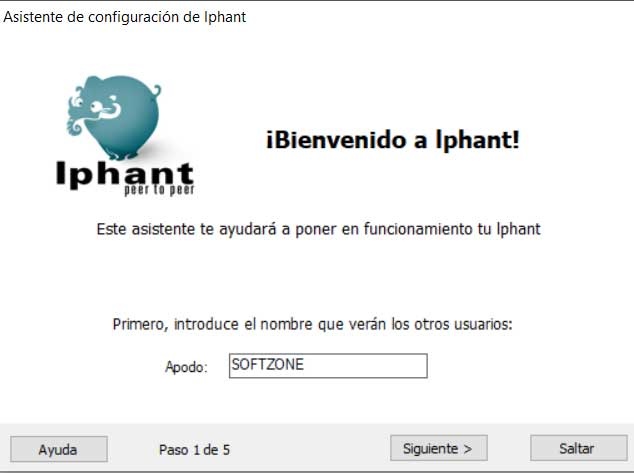Screen dimensions: 634x473
Task: Click the empty area of Apodo field
Action: click(366, 366)
